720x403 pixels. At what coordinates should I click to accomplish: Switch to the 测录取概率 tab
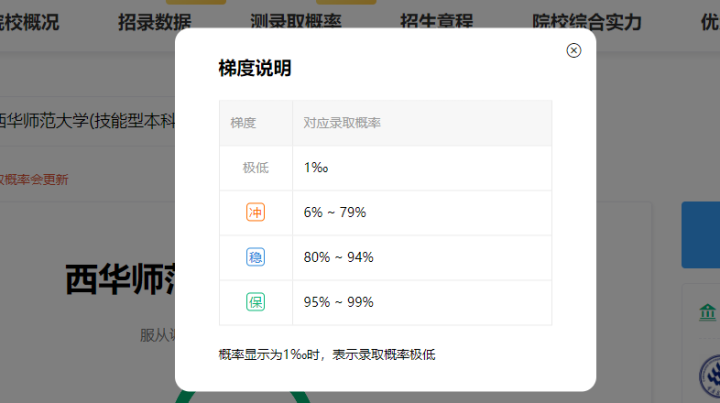pos(297,22)
